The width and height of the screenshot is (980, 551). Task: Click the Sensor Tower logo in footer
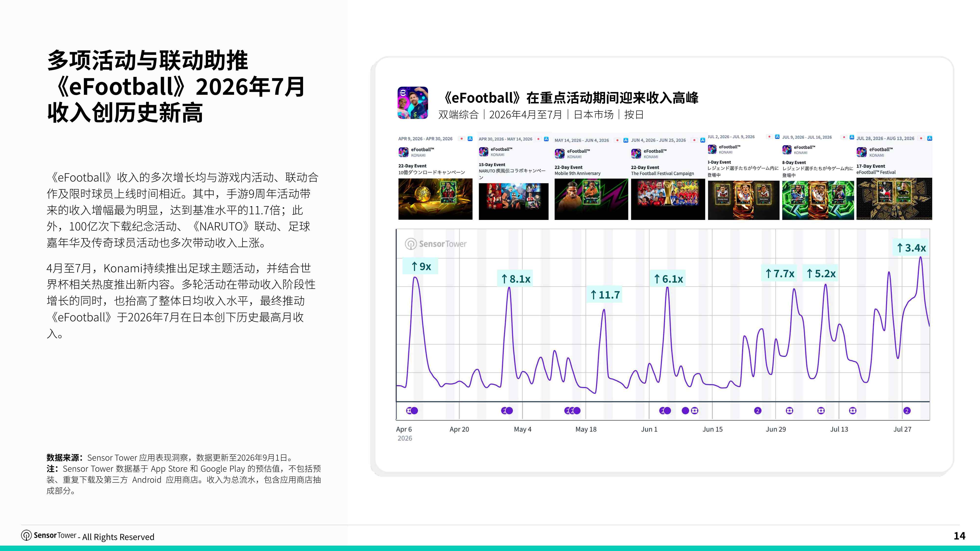click(x=49, y=535)
